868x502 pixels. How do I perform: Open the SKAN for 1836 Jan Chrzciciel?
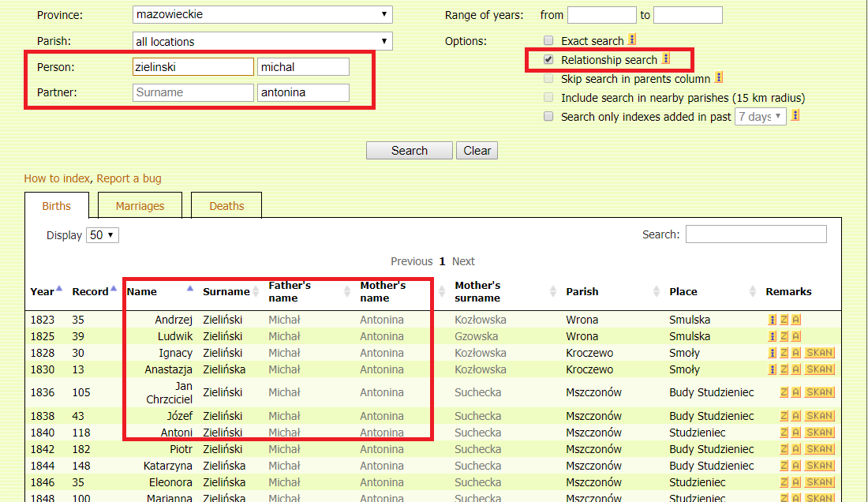(x=820, y=392)
